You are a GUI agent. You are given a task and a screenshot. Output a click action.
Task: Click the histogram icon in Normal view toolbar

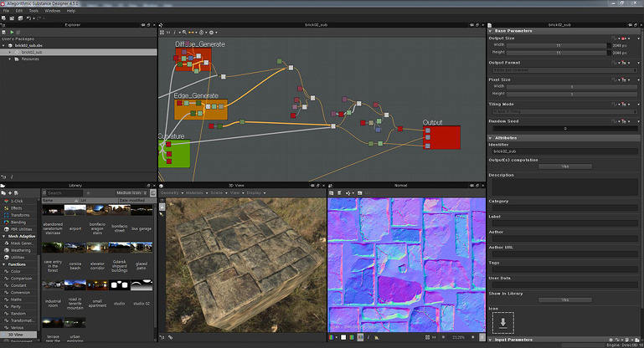(x=377, y=337)
